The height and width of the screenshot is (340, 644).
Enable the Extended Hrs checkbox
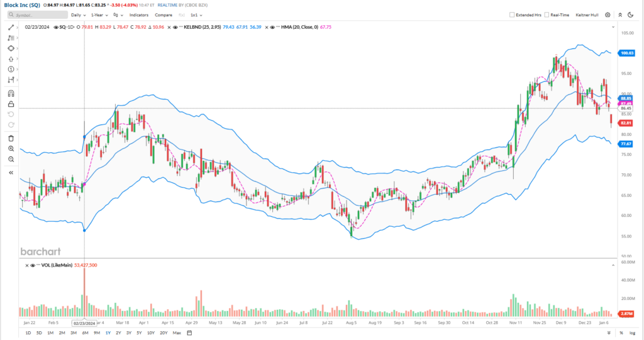click(x=512, y=14)
